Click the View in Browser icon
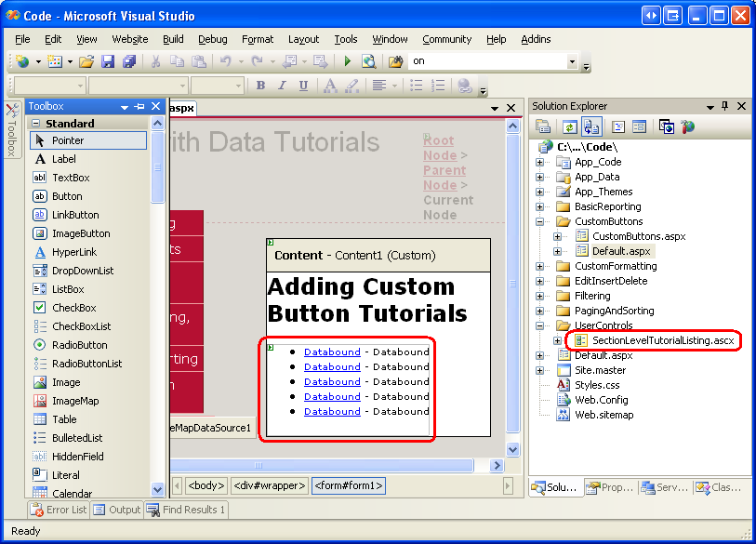Viewport: 756px width, 544px height. [369, 61]
